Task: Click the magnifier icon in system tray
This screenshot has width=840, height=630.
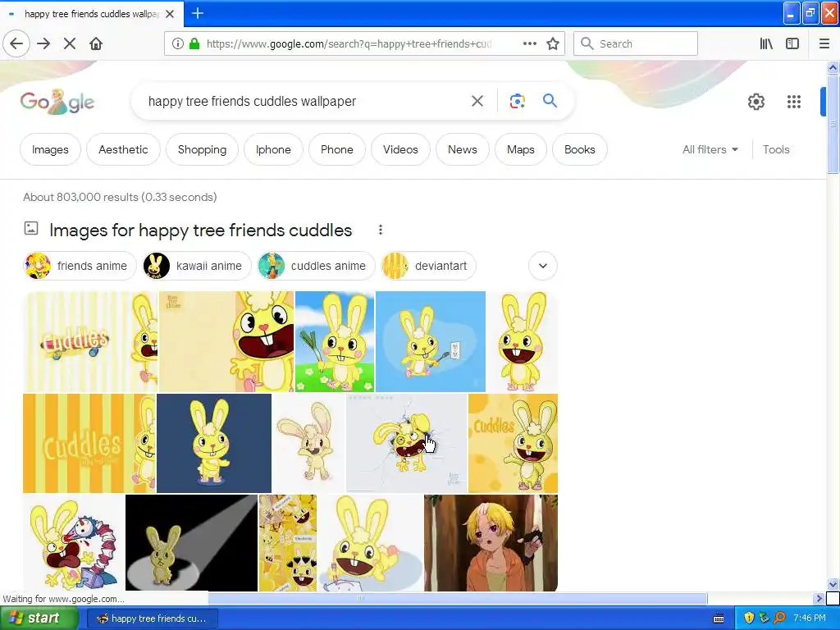Action: click(779, 618)
